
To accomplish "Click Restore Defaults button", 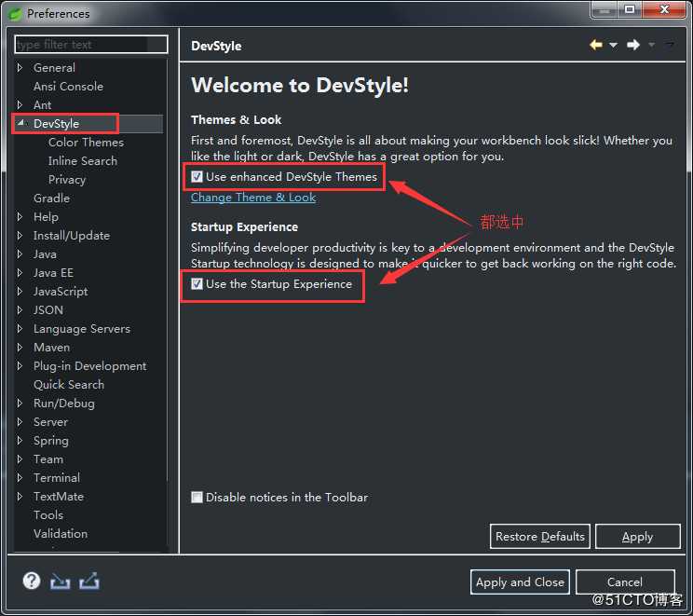I will coord(539,537).
